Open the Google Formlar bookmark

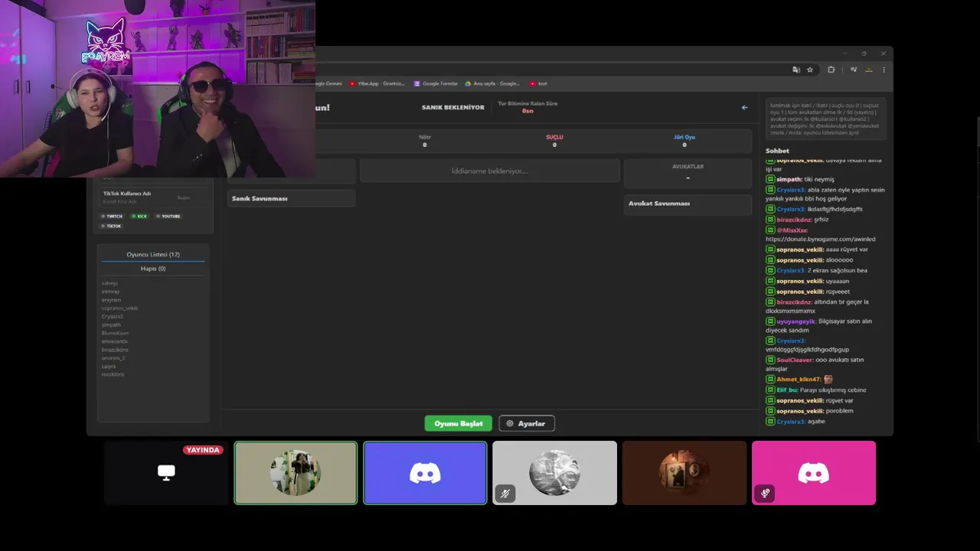tap(435, 83)
